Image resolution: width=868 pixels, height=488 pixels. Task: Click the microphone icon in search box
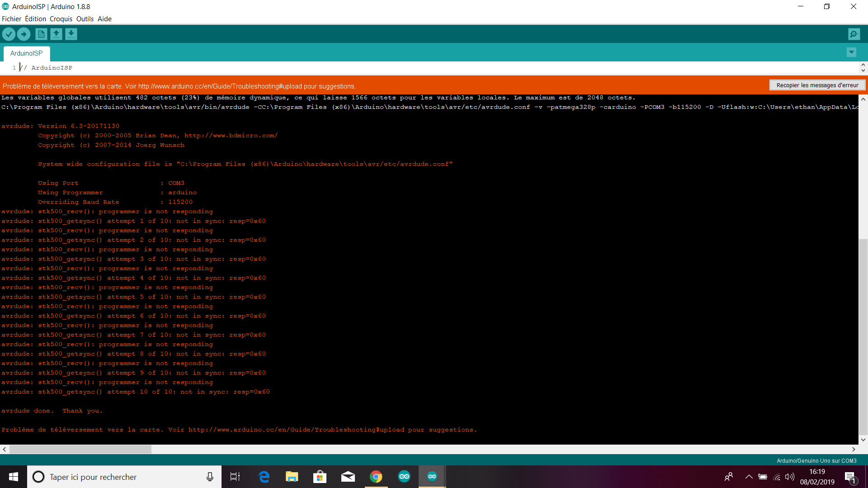click(x=210, y=477)
